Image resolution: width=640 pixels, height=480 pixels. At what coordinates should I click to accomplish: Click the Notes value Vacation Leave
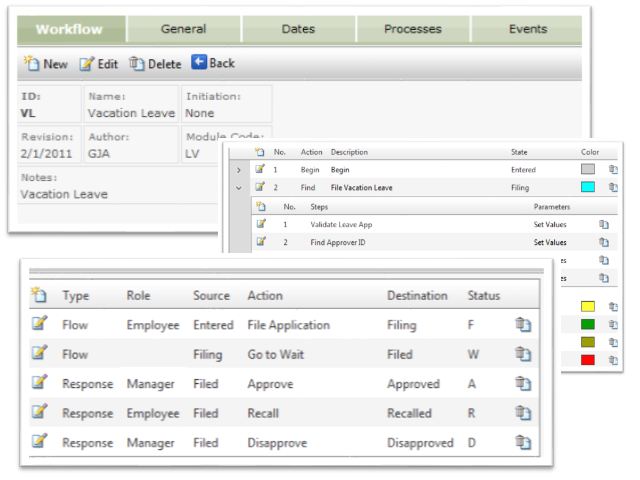pos(64,194)
